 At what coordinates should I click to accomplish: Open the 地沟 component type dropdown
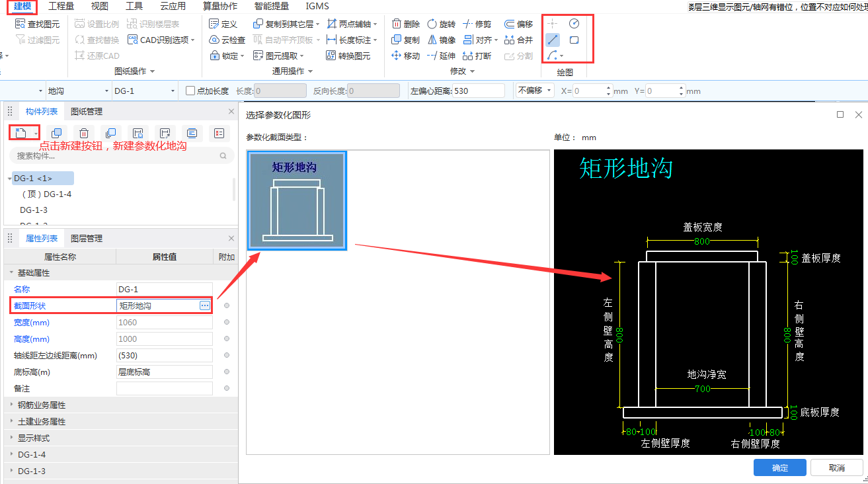coord(105,91)
